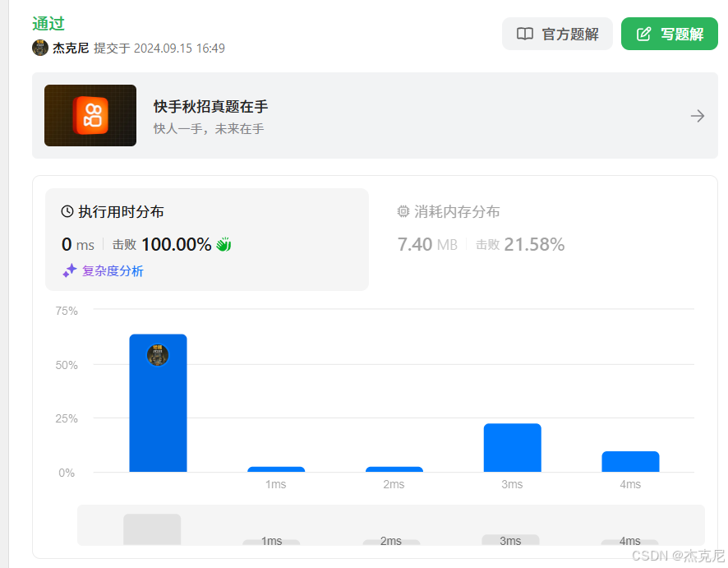Open the 官方题解 official solution button
Viewport: 728px width, 568px height.
(x=557, y=34)
